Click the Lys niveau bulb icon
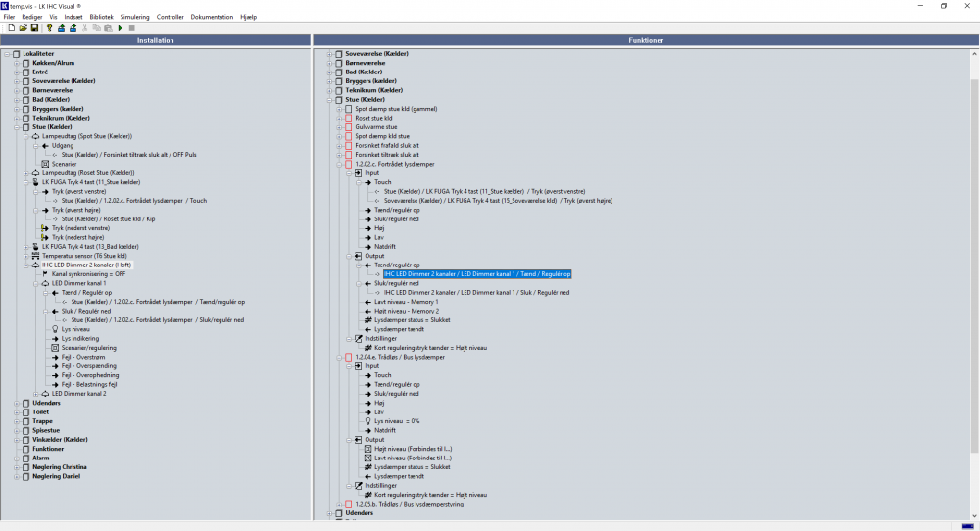This screenshot has width=980, height=531. pos(55,329)
